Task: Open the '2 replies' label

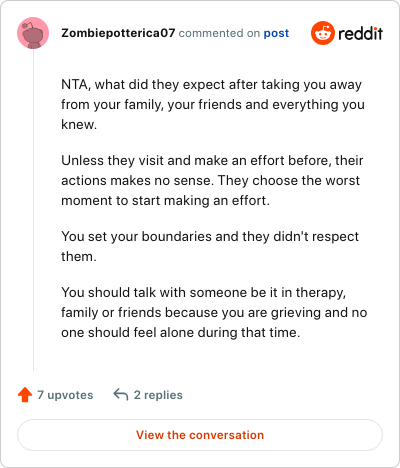Action: 158,395
